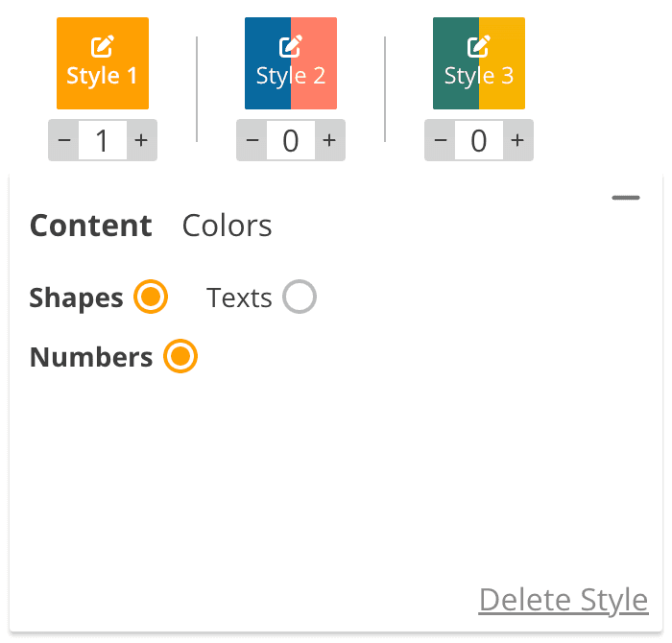This screenshot has width=672, height=643.
Task: Decrease Style 3 quantity with minus button
Action: [441, 141]
